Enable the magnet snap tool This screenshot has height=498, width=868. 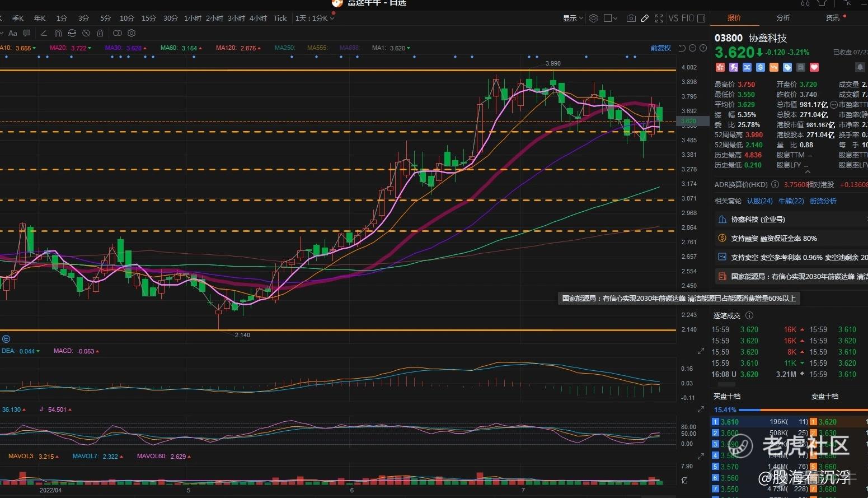[x=58, y=33]
